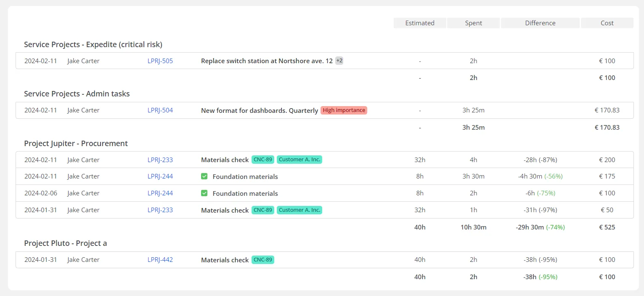Open issue link LPRJ-504
This screenshot has height=296, width=644.
tap(160, 110)
